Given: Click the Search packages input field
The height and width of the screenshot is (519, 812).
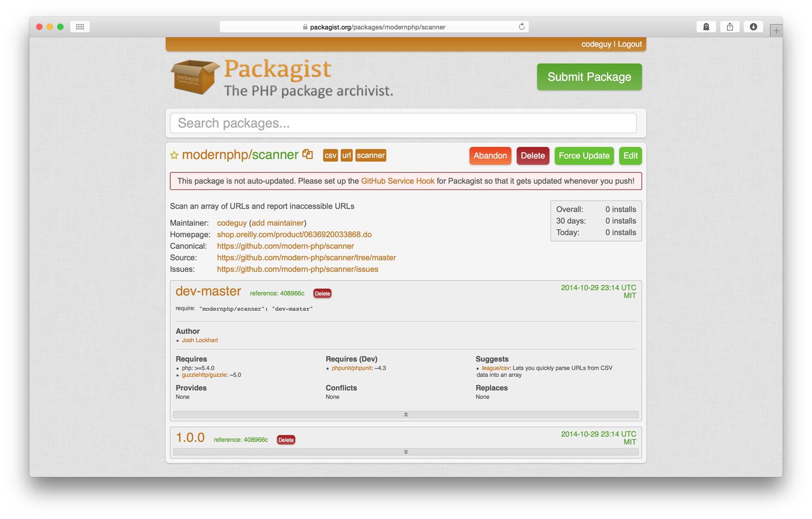Looking at the screenshot, I should (405, 123).
